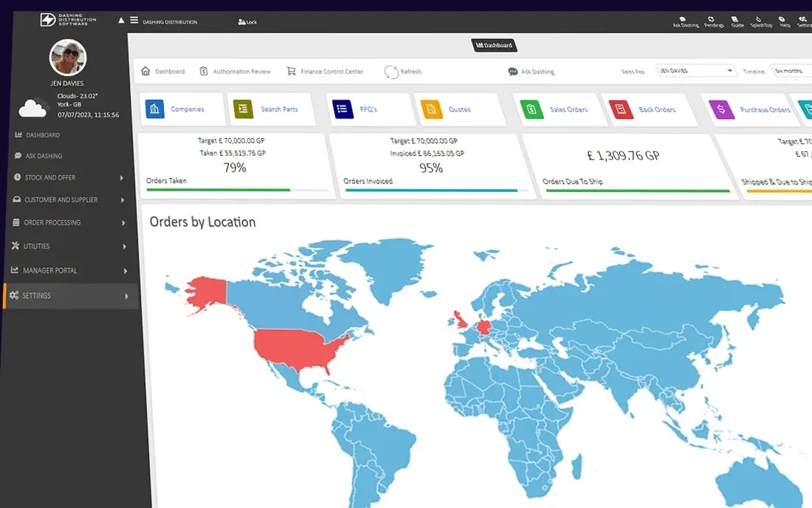The image size is (812, 508).
Task: Toggle the hamburger sidebar menu icon
Action: pos(134,20)
